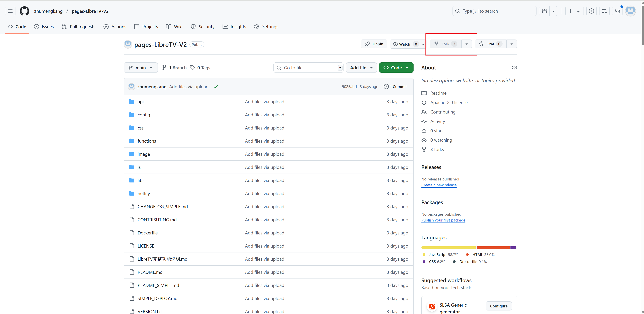Fork the pages-LibreTV-V2 repository
The width and height of the screenshot is (644, 314).
pos(445,44)
